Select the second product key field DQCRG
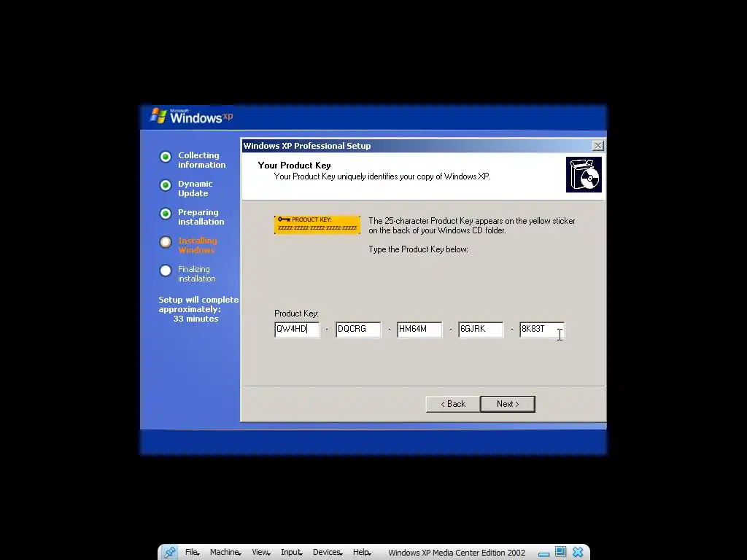This screenshot has height=560, width=747. pos(358,329)
